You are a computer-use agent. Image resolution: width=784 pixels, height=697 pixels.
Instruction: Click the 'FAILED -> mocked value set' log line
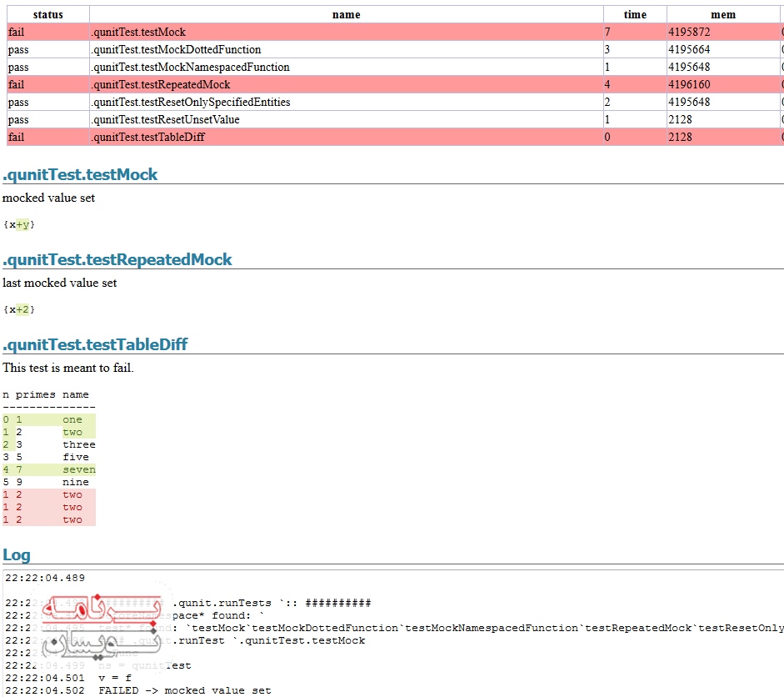coord(184,690)
